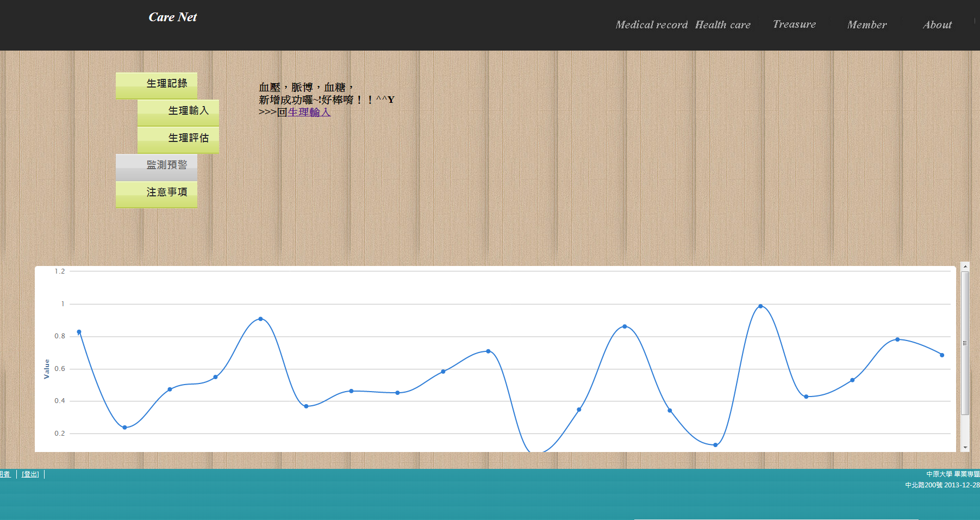Open the Member page
Image resolution: width=980 pixels, height=520 pixels.
[866, 25]
